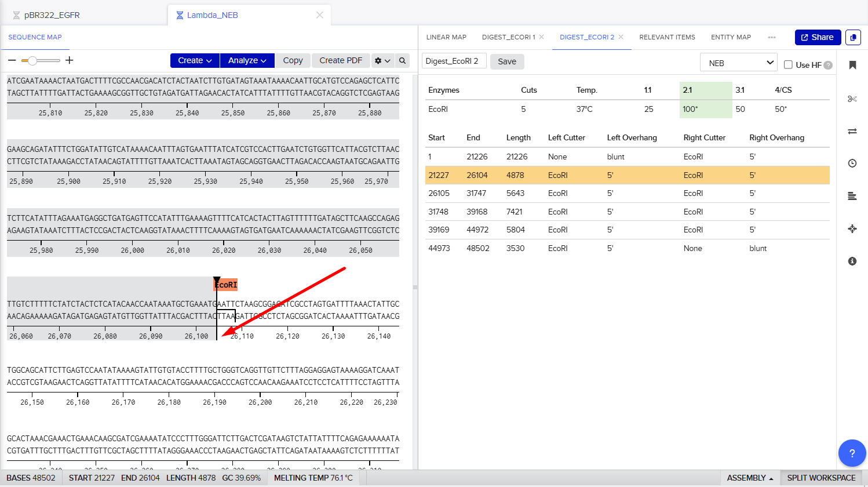Switch to the LINEAR MAP tab

[446, 37]
